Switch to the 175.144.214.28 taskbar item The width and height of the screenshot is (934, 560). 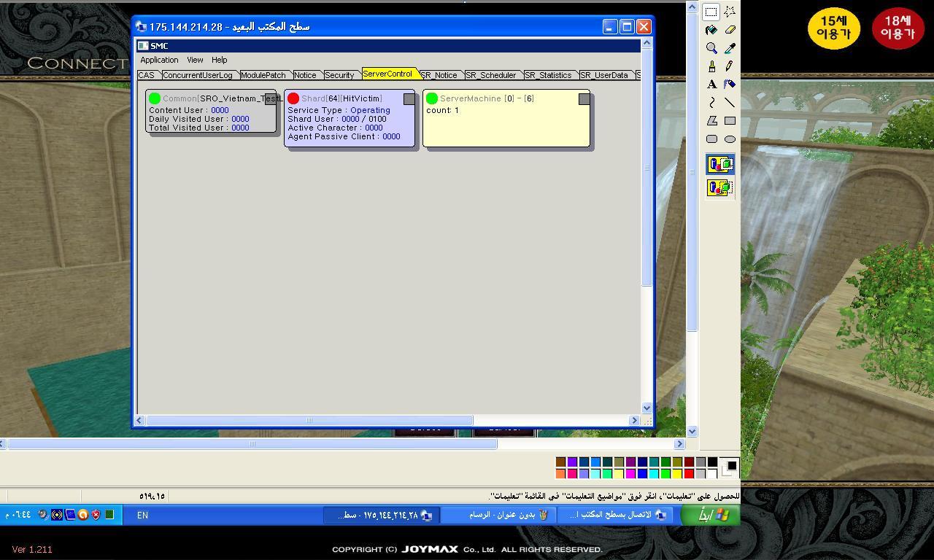382,515
